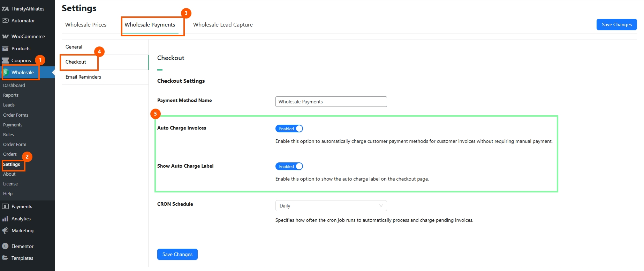
Task: Click the Payment Method Name field
Action: (x=331, y=102)
